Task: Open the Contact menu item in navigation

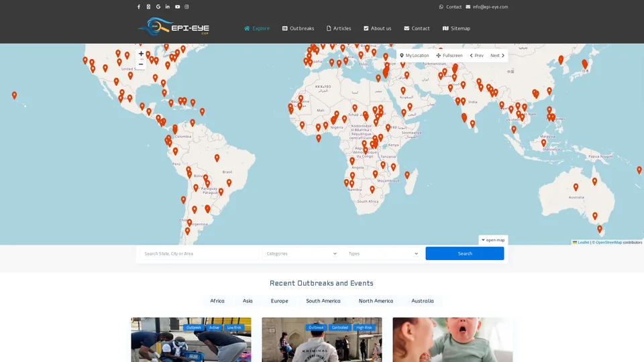Action: tap(417, 28)
